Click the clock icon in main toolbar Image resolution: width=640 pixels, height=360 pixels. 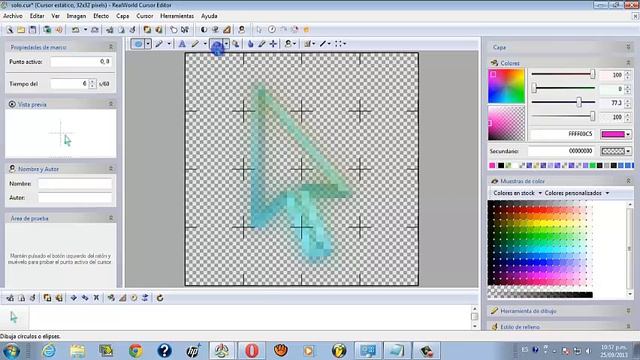point(272,30)
